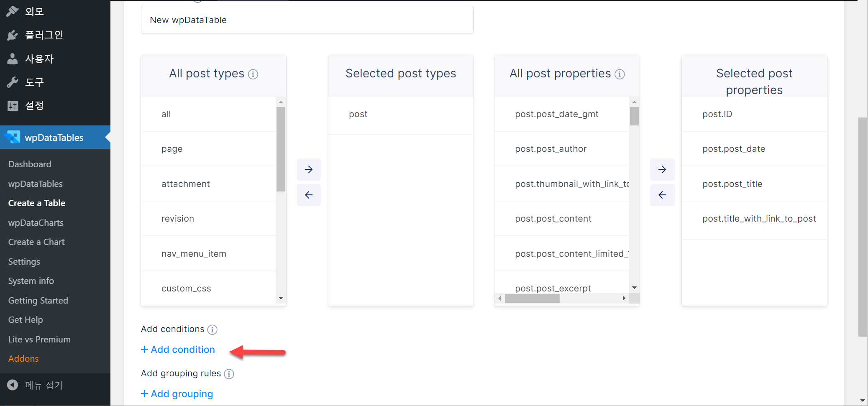This screenshot has height=406, width=868.
Task: Click horizontal scroll right arrow in properties list
Action: click(624, 298)
